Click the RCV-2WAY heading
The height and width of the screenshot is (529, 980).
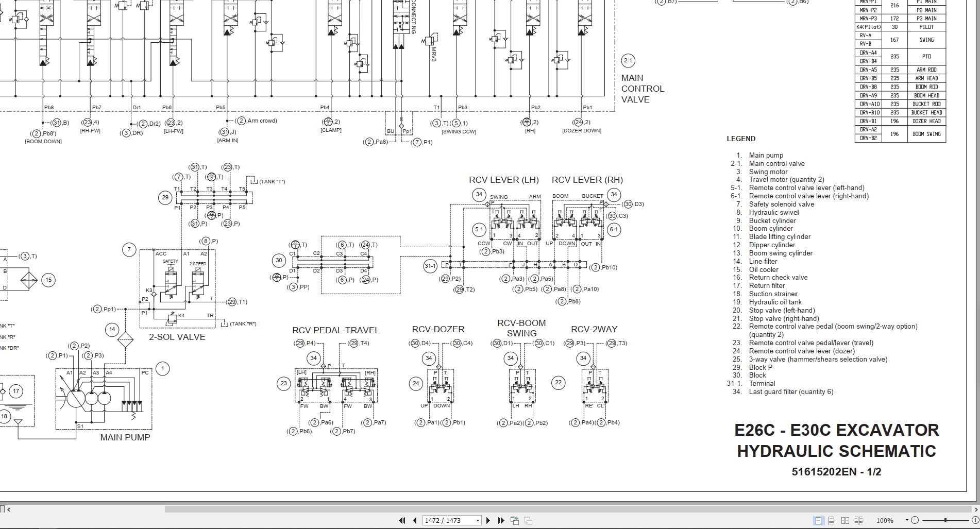594,329
